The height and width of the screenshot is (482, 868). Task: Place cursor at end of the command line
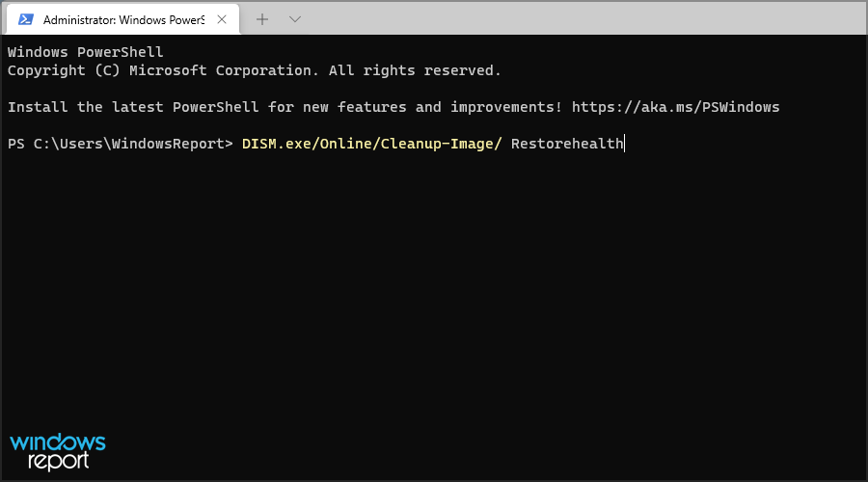(625, 144)
